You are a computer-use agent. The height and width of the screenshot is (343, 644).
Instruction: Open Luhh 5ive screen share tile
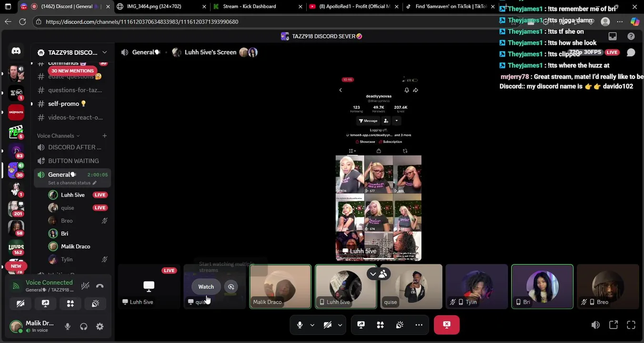tap(149, 287)
